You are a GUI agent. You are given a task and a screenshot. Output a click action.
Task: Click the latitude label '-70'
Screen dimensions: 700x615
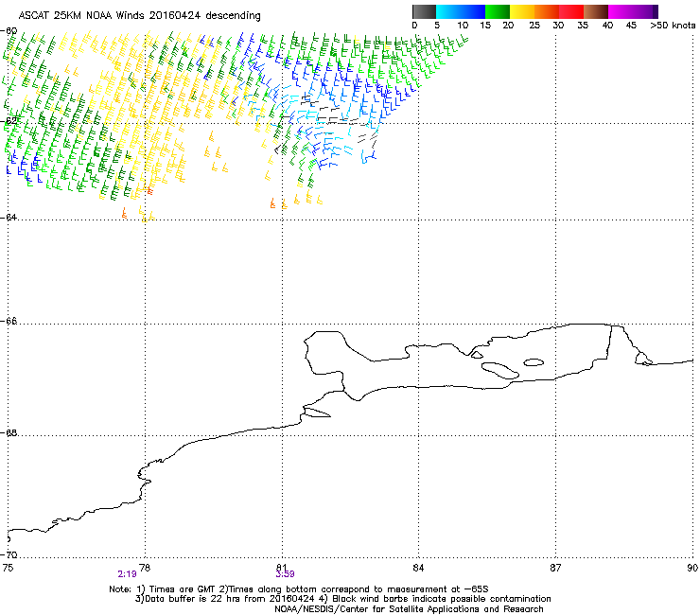pos(9,554)
